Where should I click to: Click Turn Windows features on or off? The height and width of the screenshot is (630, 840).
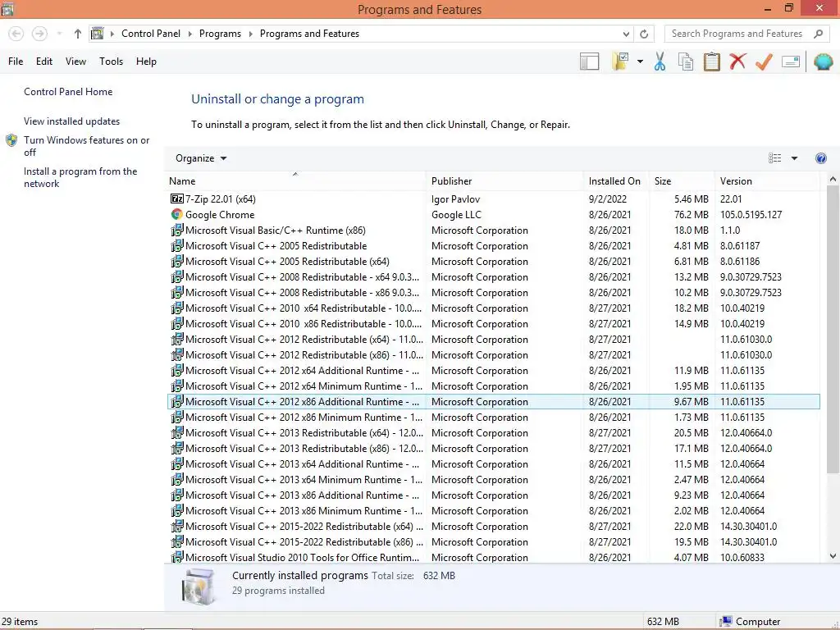click(x=86, y=146)
